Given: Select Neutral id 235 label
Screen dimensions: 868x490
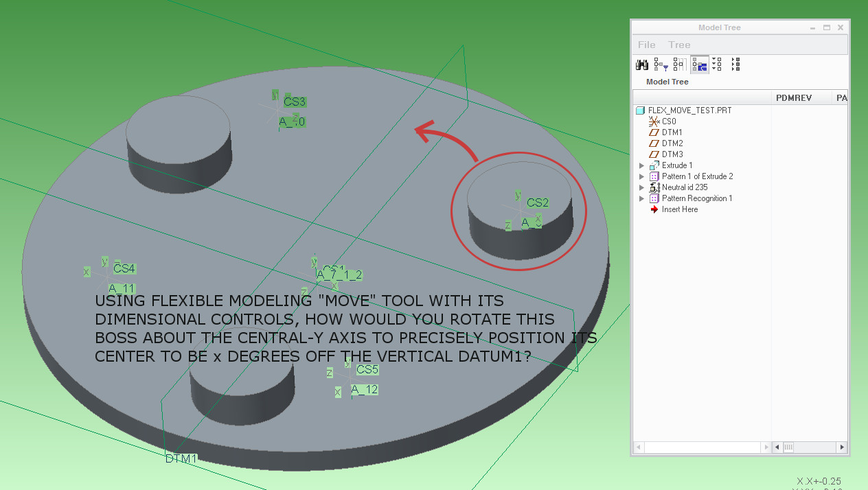Looking at the screenshot, I should click(685, 187).
